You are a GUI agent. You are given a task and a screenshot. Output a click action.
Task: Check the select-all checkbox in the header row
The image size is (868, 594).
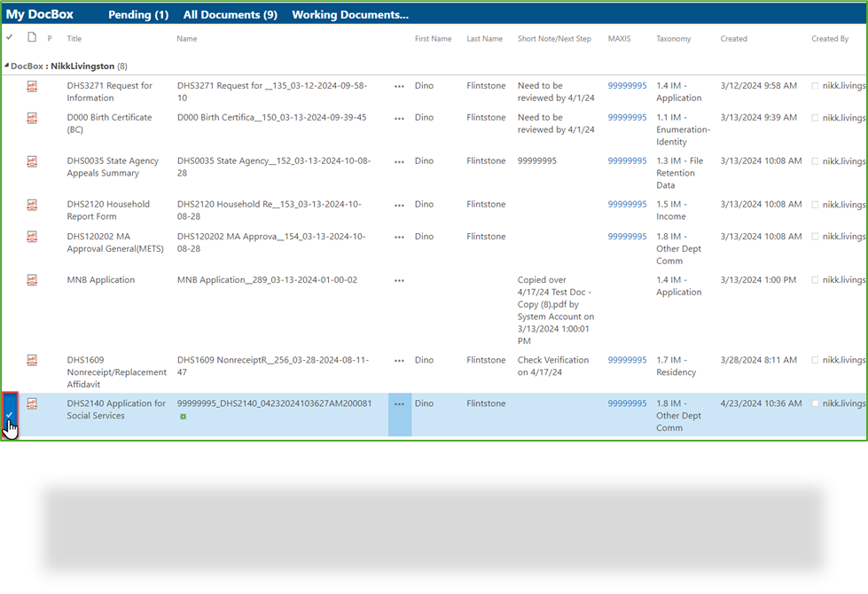[9, 38]
